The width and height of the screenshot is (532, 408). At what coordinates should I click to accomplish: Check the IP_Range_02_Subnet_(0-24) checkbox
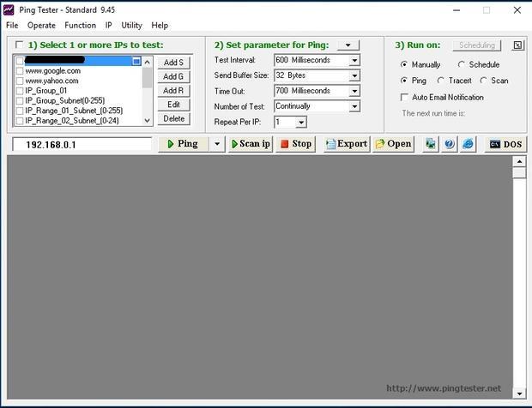point(20,121)
